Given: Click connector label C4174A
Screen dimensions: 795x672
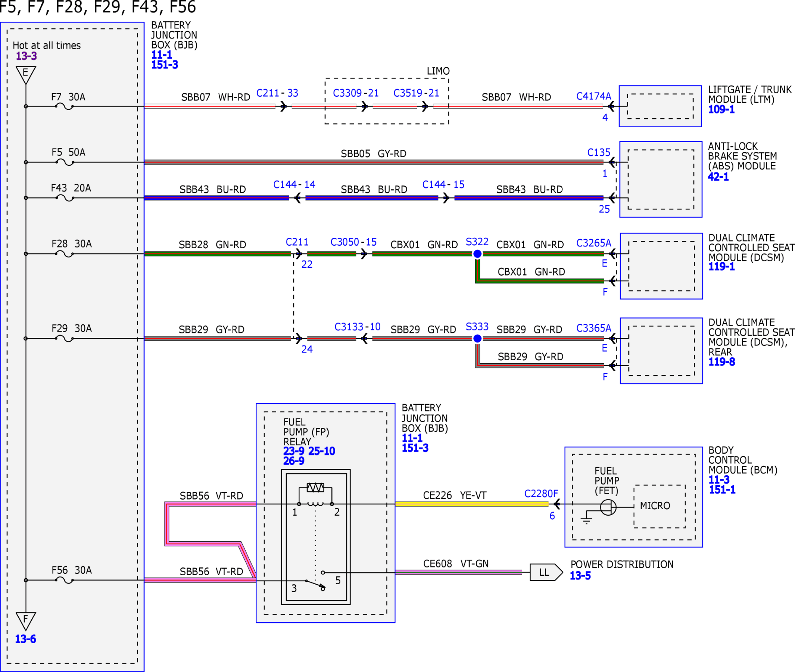Looking at the screenshot, I should pyautogui.click(x=593, y=96).
